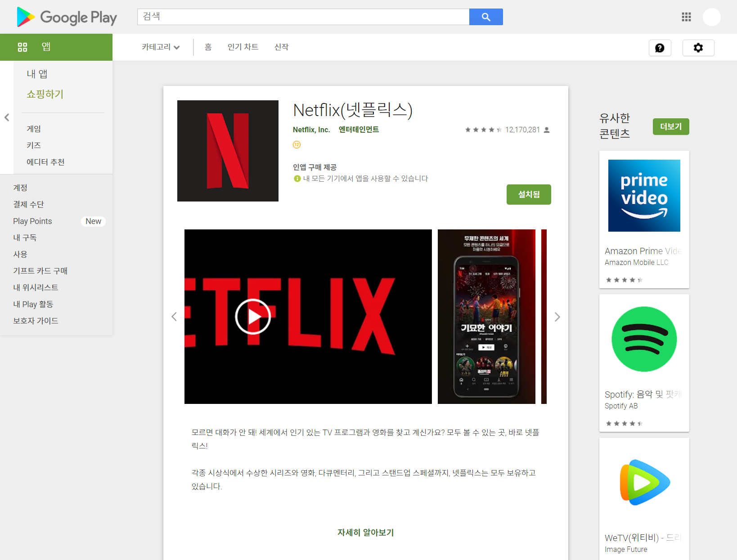Show previous screenshot with left arrow

click(174, 317)
